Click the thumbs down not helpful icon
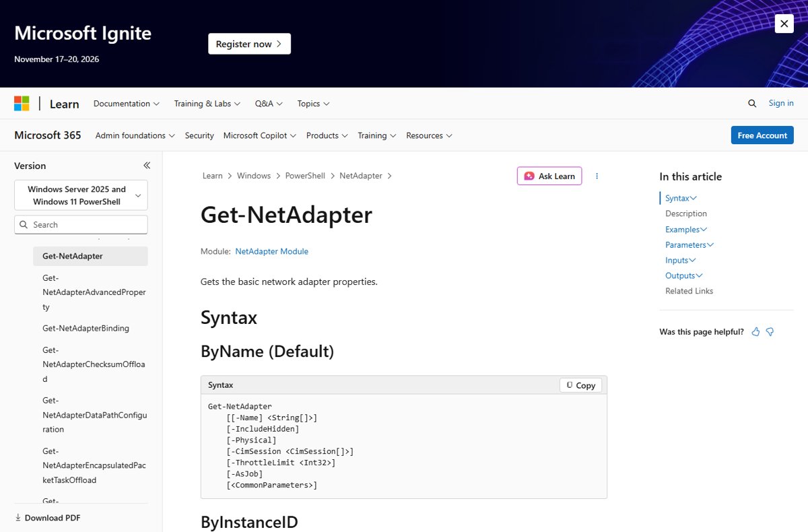 pyautogui.click(x=770, y=332)
